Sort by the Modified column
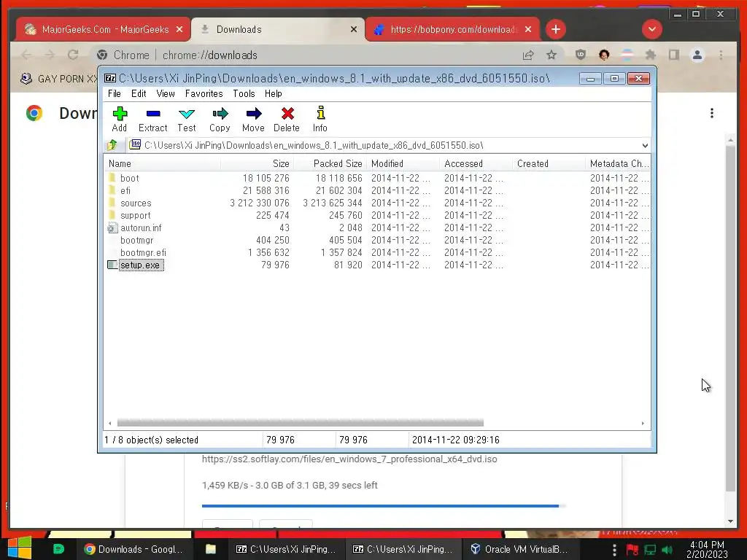The height and width of the screenshot is (560, 747). pyautogui.click(x=403, y=163)
